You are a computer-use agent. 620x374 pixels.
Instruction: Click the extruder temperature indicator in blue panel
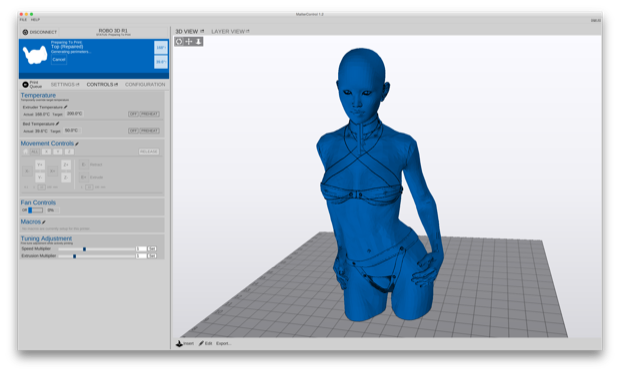[161, 48]
